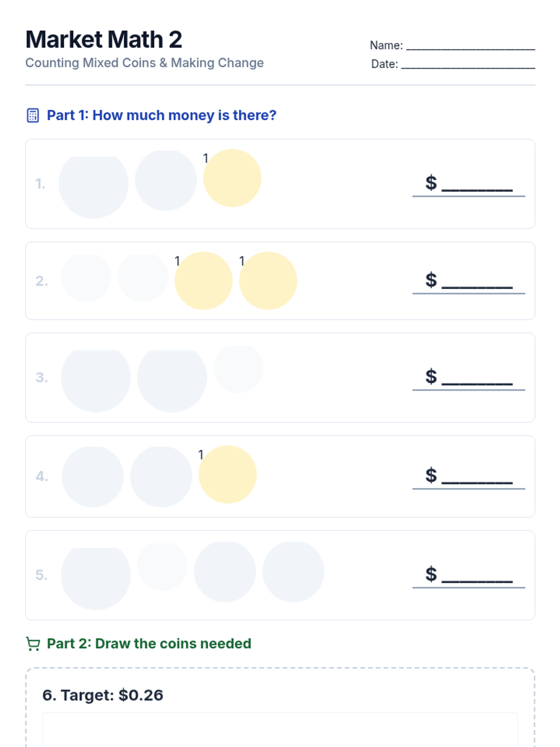Click the "Market Math 2" title
560x747 pixels.
[104, 40]
